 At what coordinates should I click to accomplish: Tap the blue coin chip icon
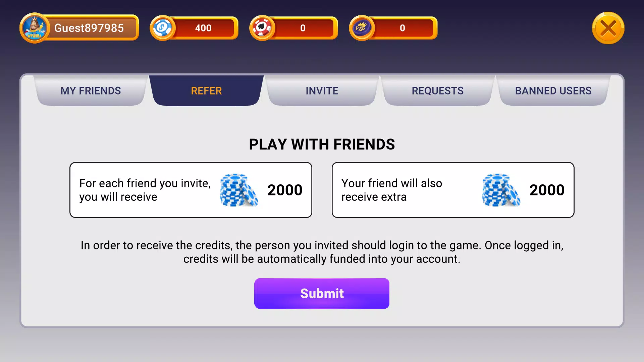(x=163, y=28)
